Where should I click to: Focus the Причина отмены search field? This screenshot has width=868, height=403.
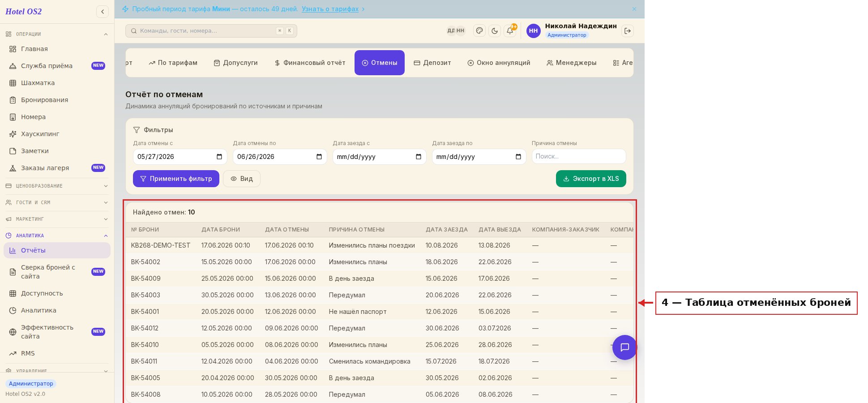pos(579,156)
